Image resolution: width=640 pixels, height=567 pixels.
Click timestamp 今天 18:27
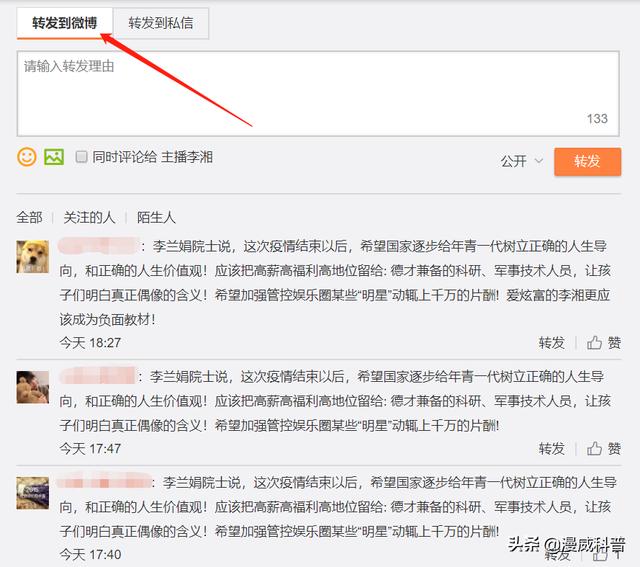(90, 342)
